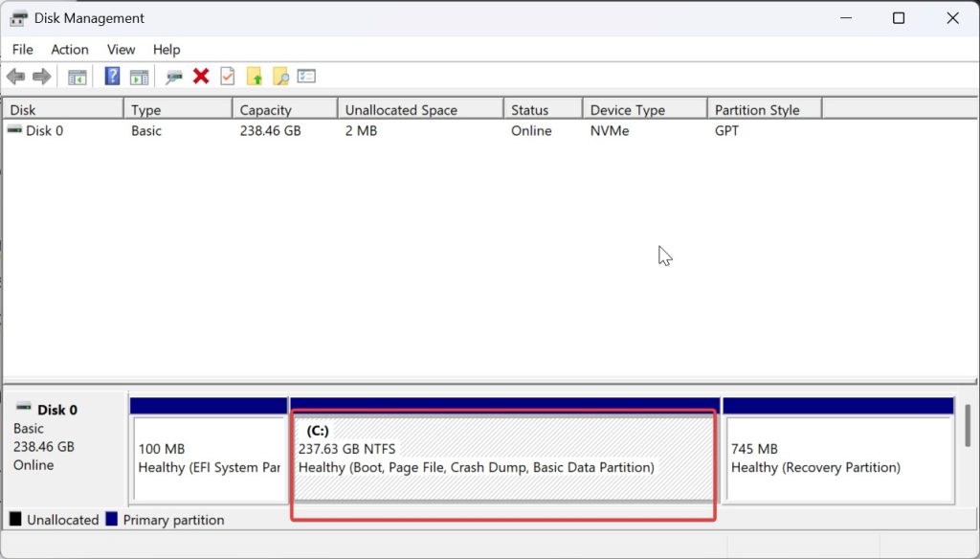
Task: Open Help via the blue question mark icon
Action: [112, 77]
